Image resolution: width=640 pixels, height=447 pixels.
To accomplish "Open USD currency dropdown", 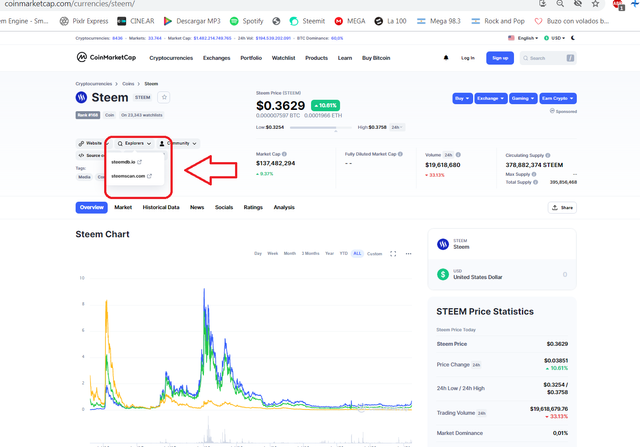I will tap(555, 38).
